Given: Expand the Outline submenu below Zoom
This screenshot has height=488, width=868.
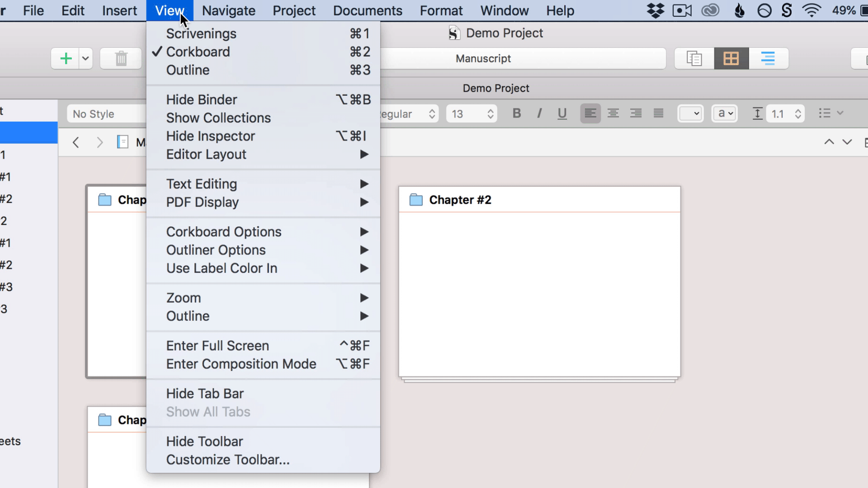Looking at the screenshot, I should tap(263, 316).
